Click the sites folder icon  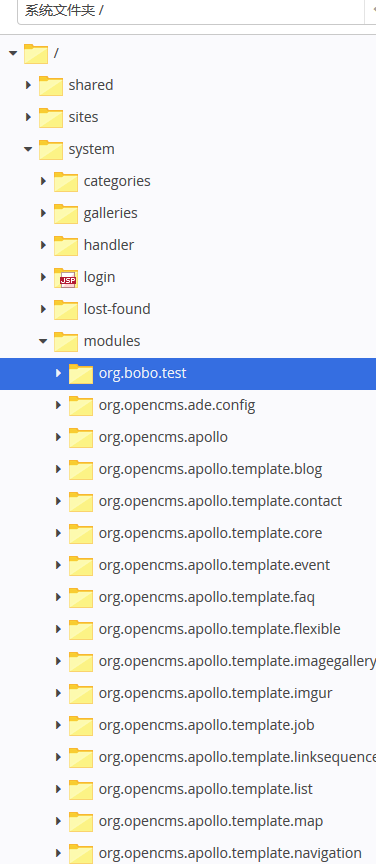point(51,117)
